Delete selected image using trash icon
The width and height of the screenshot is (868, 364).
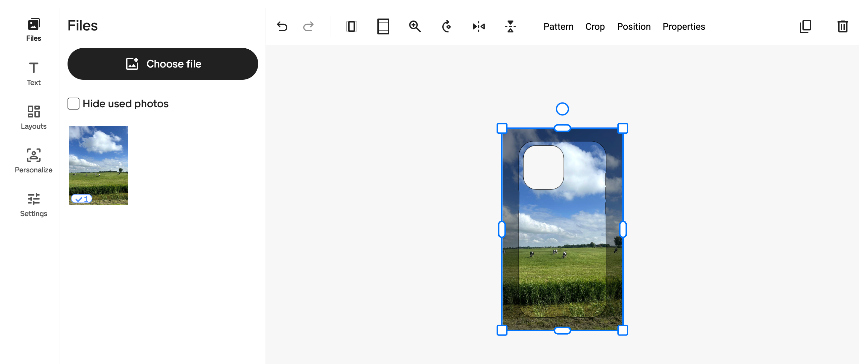coord(843,26)
